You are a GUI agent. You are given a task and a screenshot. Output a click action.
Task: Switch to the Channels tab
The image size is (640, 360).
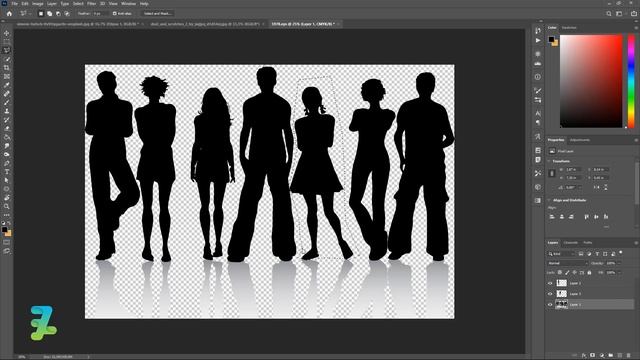pyautogui.click(x=571, y=243)
